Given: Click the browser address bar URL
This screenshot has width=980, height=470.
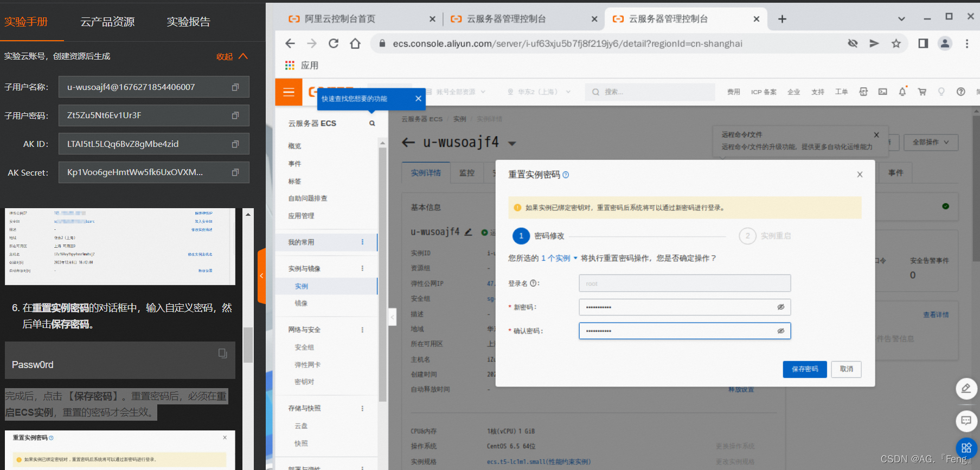Looking at the screenshot, I should click(567, 43).
